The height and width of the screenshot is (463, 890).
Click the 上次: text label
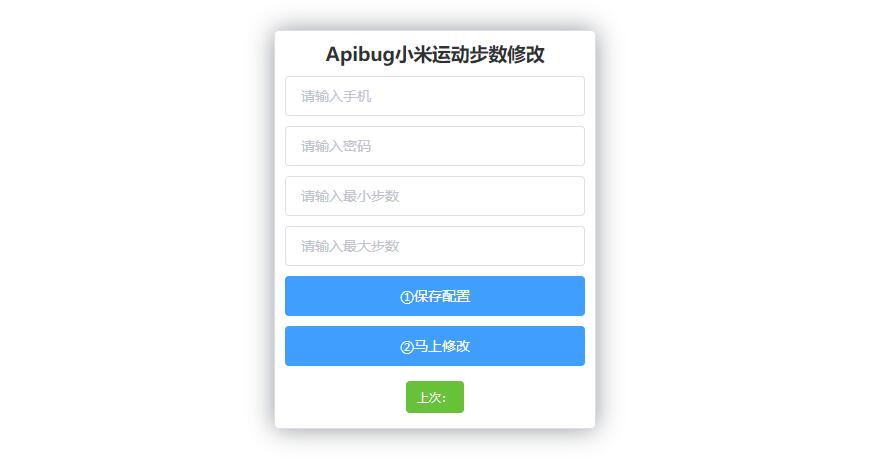pos(432,397)
